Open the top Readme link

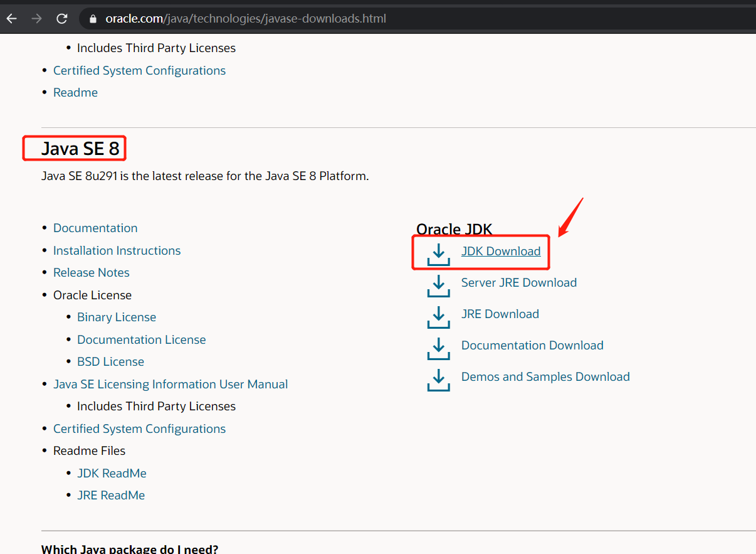75,92
